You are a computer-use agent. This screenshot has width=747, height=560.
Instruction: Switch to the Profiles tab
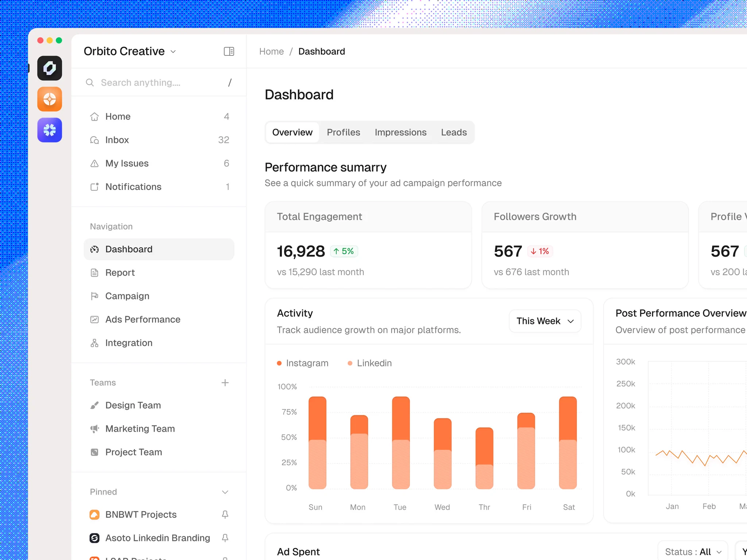(x=343, y=132)
